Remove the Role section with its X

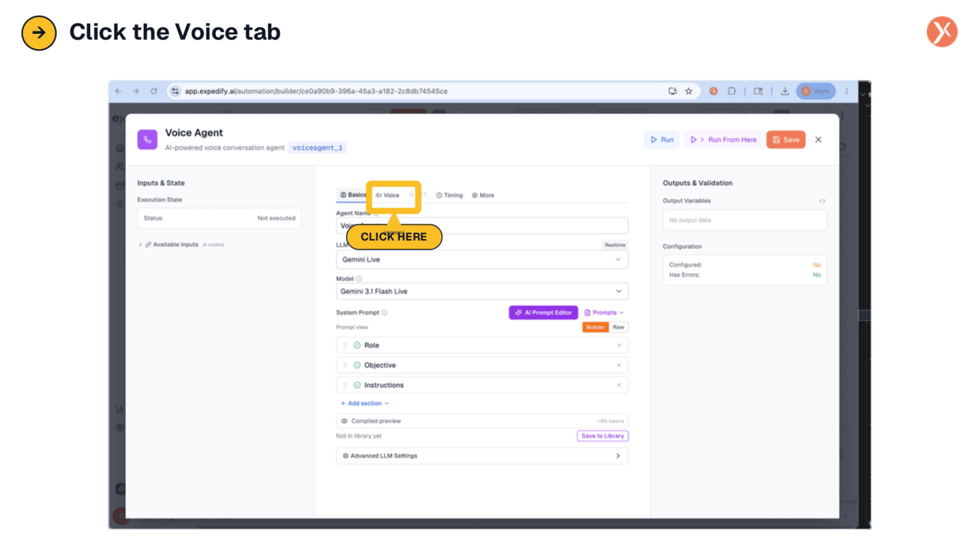[619, 345]
